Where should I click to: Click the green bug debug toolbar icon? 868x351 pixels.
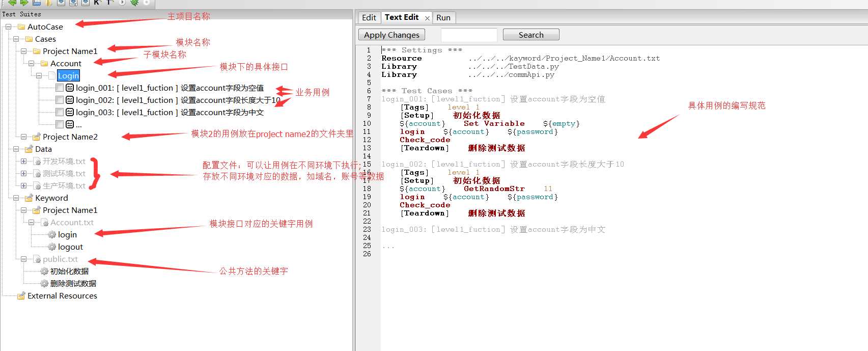134,3
